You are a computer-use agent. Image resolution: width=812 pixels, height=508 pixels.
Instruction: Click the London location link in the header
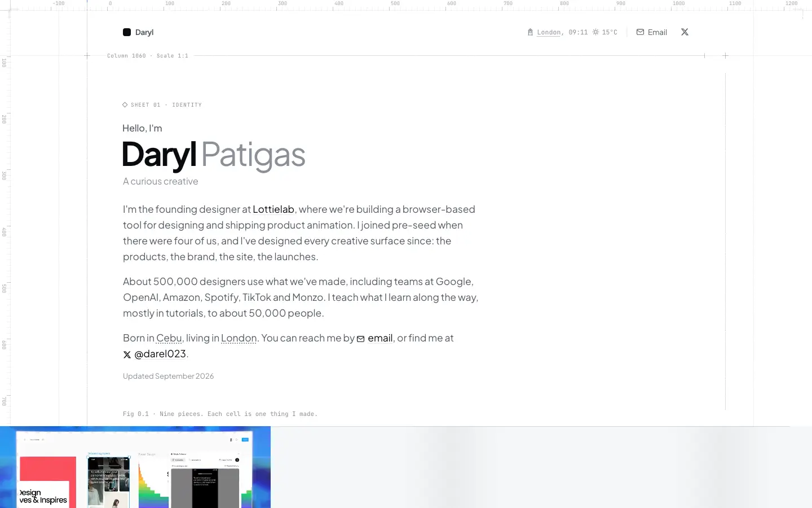pyautogui.click(x=549, y=32)
